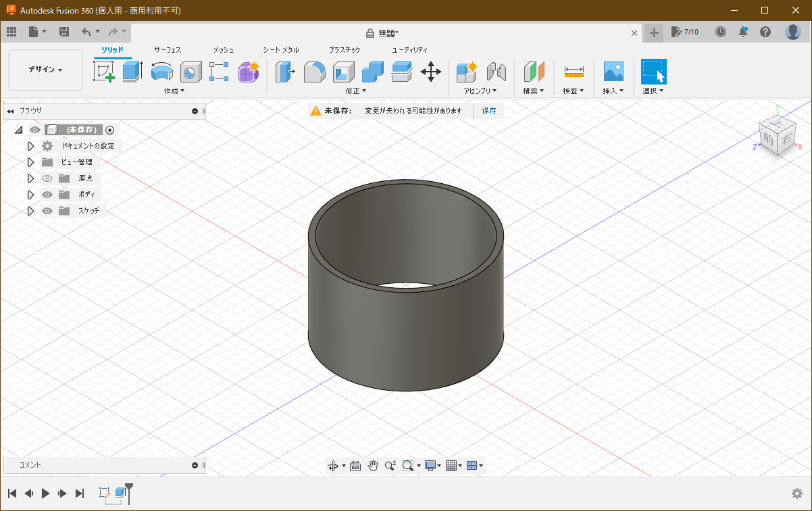Collapse the root component tree
The height and width of the screenshot is (511, 812).
pos(18,130)
